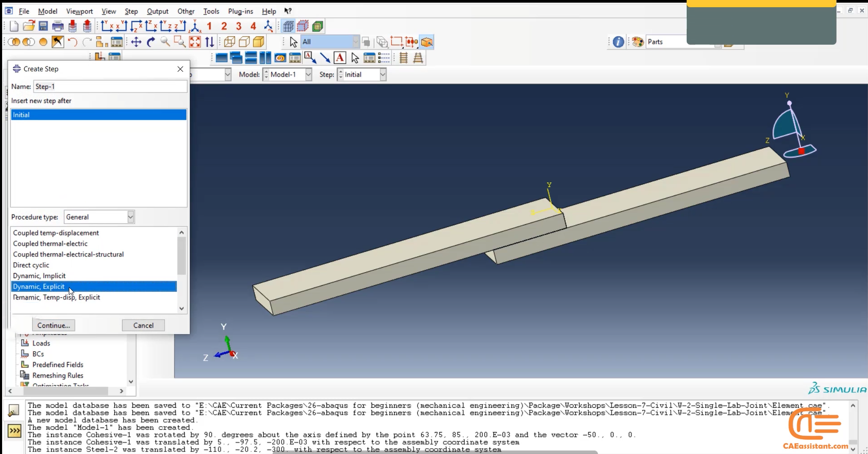Open the selection filter All dropdown
This screenshot has height=454, width=868.
330,42
